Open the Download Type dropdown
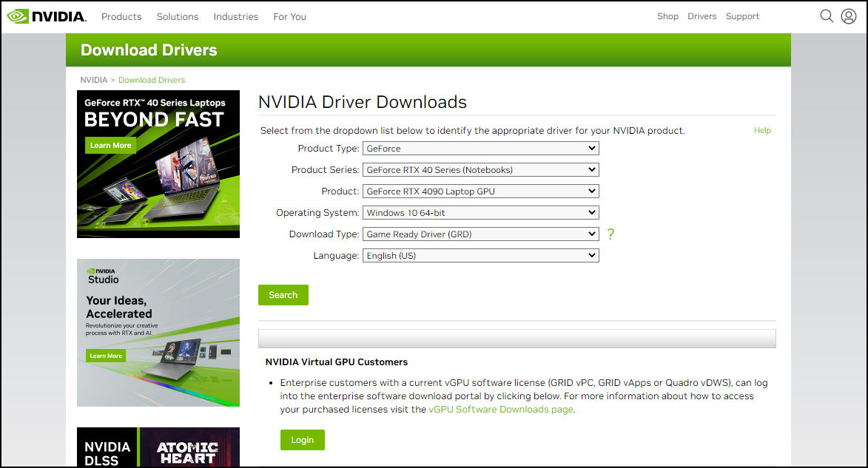Viewport: 868px width, 468px height. (x=480, y=234)
